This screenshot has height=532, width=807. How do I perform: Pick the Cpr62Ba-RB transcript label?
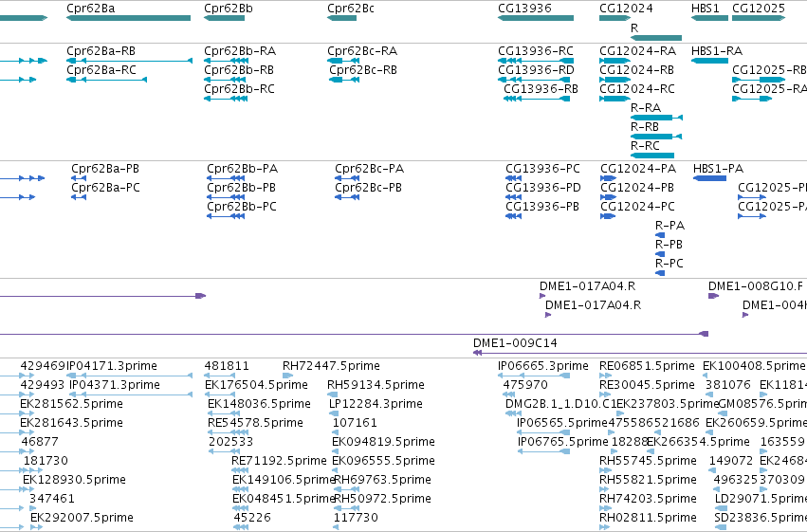click(x=101, y=51)
